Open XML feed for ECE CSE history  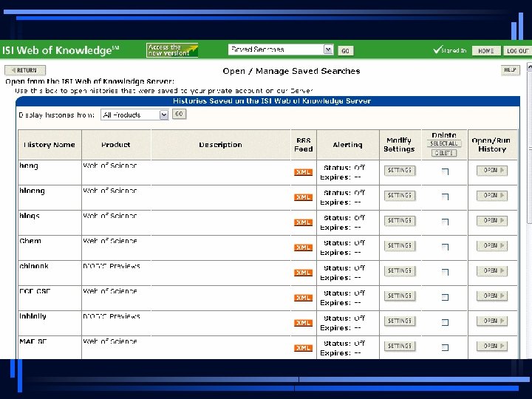point(303,298)
